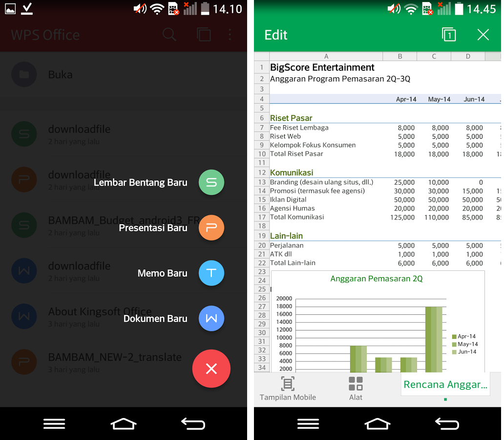This screenshot has height=440, width=504.
Task: Close the spreadsheet editor with the X button
Action: point(483,35)
